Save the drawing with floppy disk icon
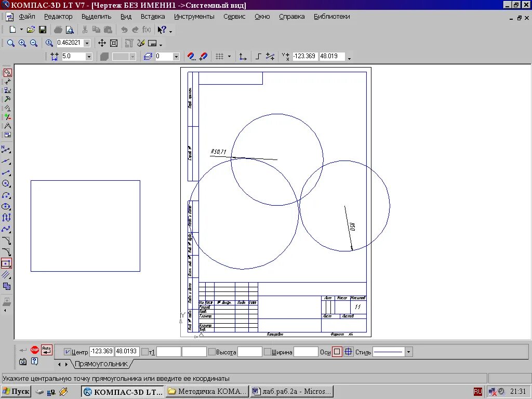The image size is (532, 399). click(43, 30)
